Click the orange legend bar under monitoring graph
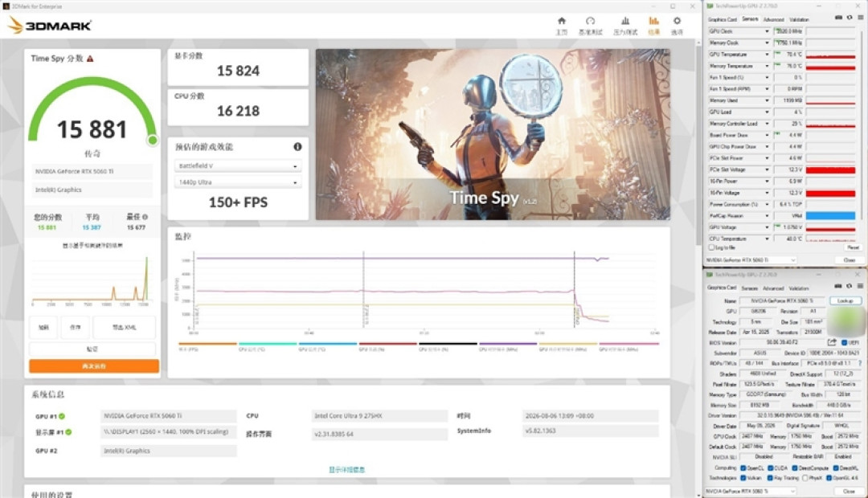 207,344
